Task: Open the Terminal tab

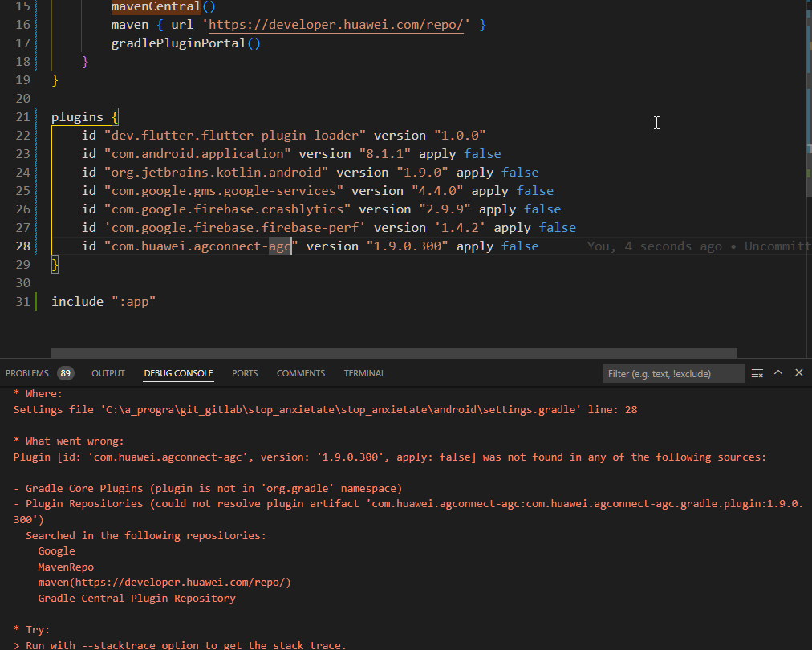Action: click(364, 373)
